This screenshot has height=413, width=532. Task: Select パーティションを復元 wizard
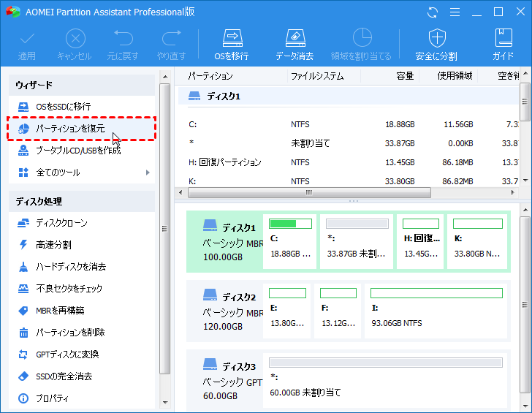click(x=81, y=128)
